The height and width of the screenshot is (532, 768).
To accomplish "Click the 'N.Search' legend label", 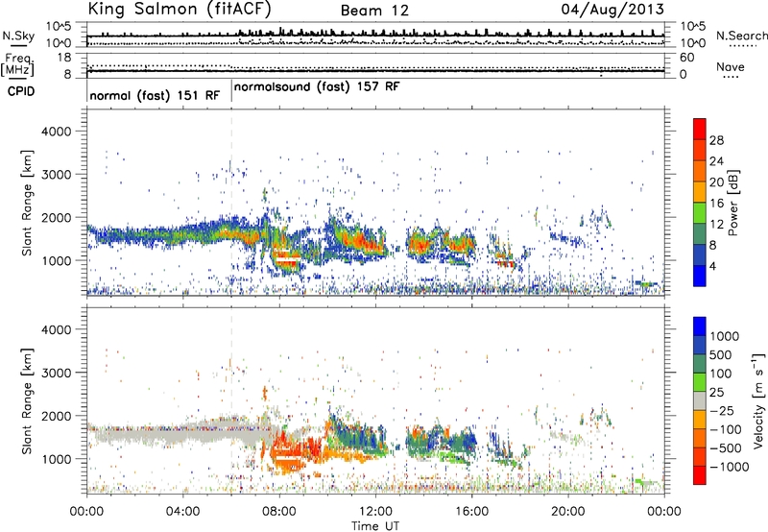I will pyautogui.click(x=741, y=36).
